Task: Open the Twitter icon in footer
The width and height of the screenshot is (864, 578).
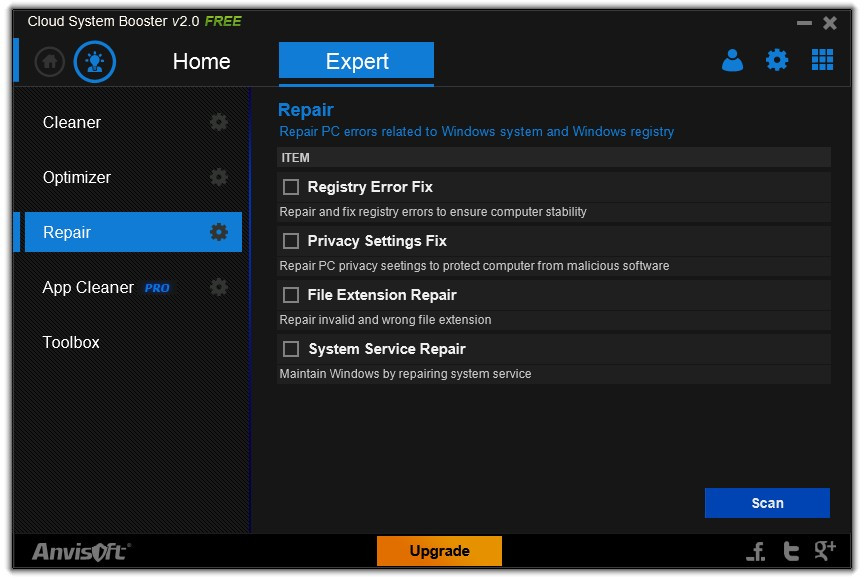Action: (x=791, y=550)
